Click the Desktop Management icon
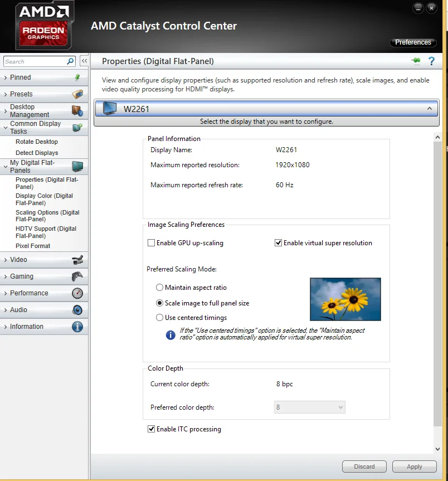 click(77, 111)
